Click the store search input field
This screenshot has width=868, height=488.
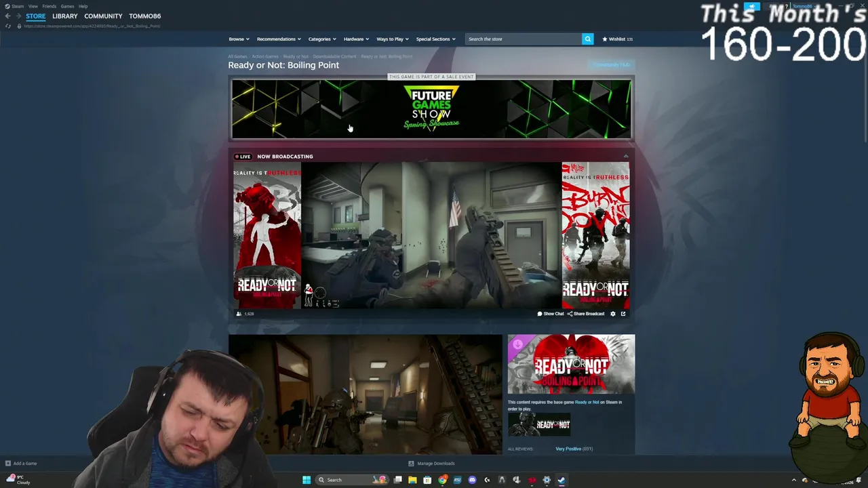coord(524,39)
